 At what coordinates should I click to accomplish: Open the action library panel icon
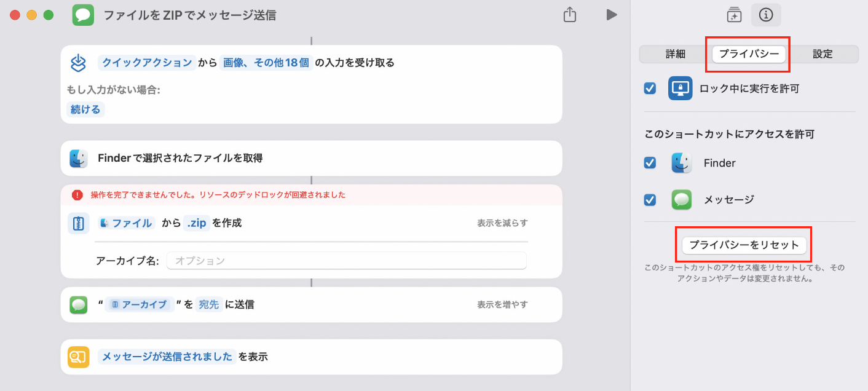(734, 15)
